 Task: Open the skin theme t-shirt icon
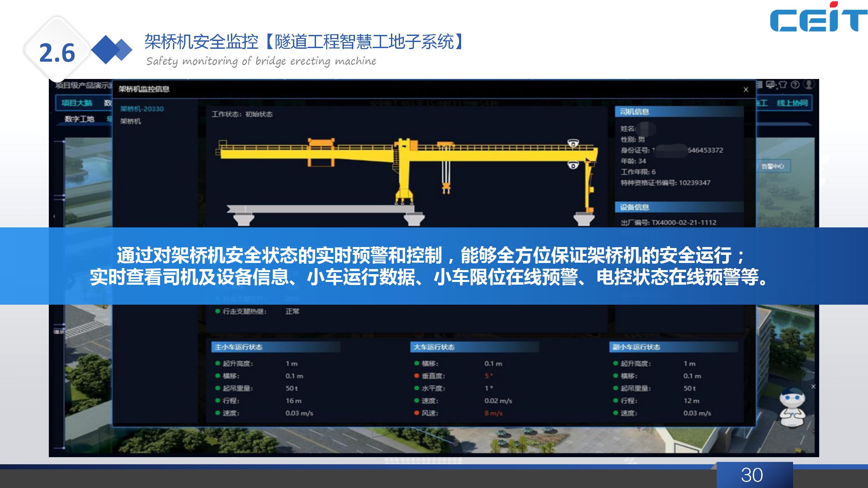pos(783,85)
